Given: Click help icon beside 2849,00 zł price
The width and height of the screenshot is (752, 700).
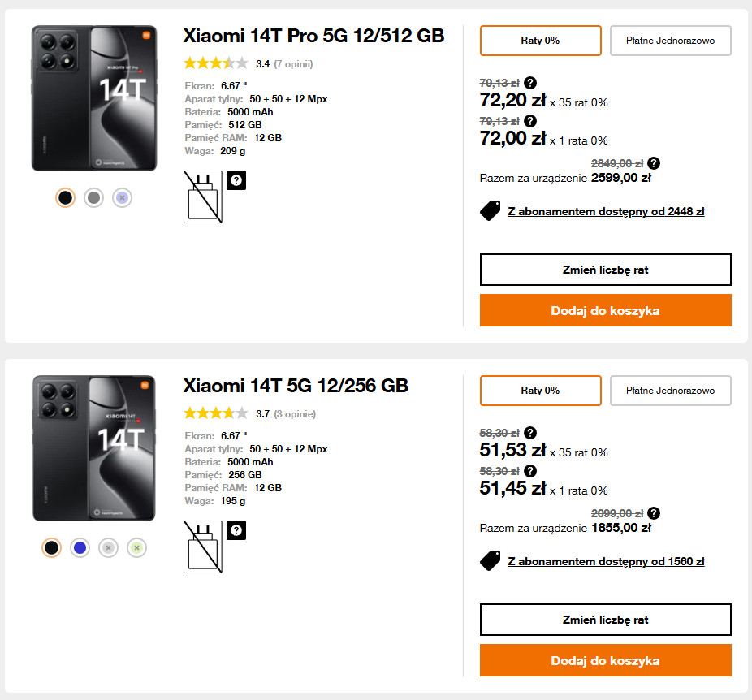Looking at the screenshot, I should point(654,163).
